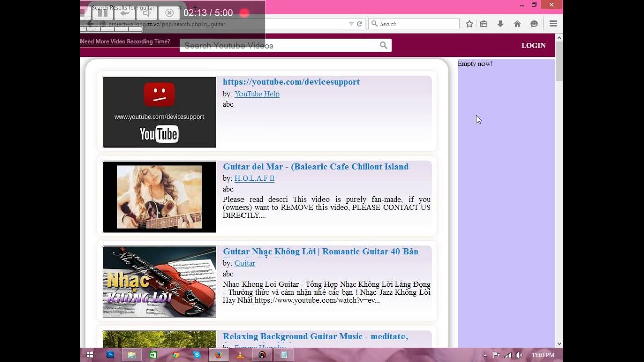
Task: Open the round red-black taskbar app
Action: pyautogui.click(x=262, y=355)
